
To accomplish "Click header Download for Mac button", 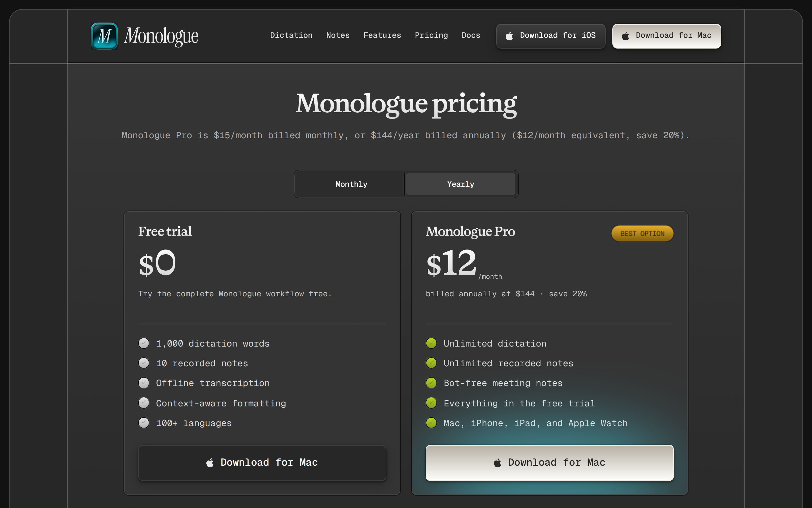I will click(667, 36).
